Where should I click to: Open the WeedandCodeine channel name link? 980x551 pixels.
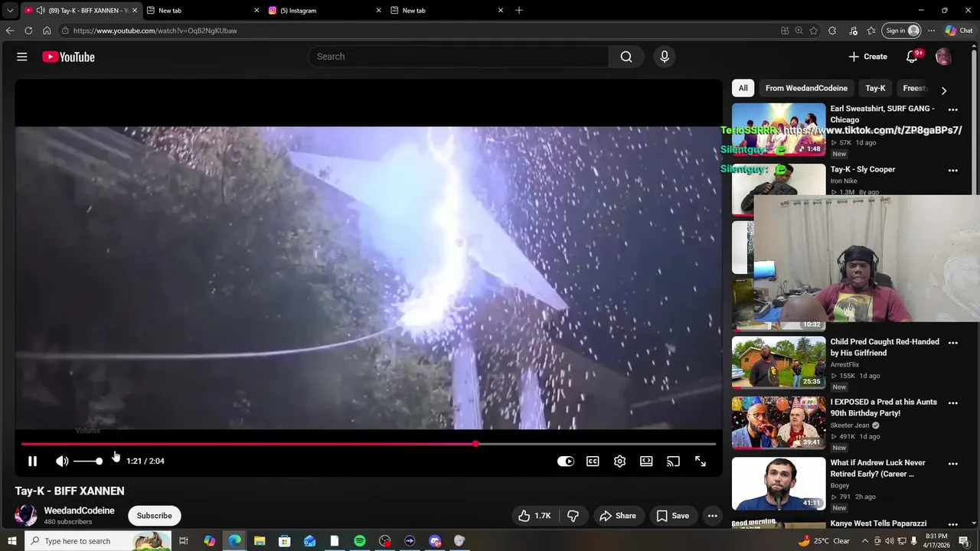(79, 510)
